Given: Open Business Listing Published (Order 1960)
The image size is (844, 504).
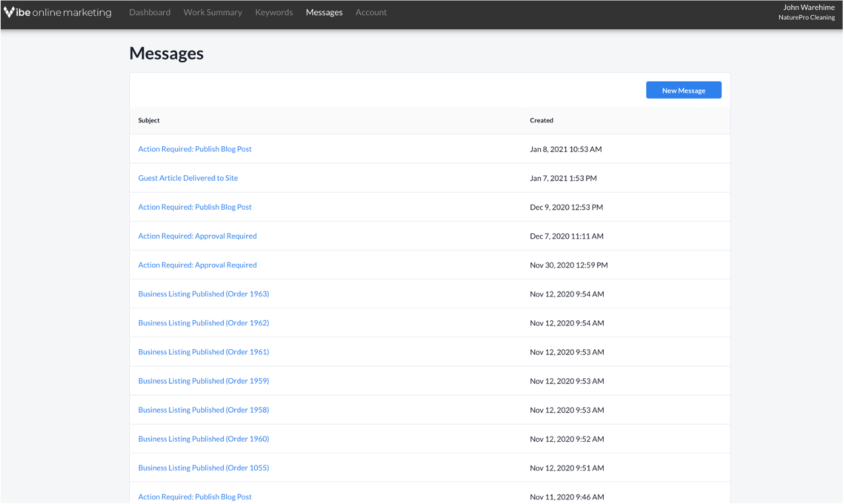Looking at the screenshot, I should [x=203, y=439].
